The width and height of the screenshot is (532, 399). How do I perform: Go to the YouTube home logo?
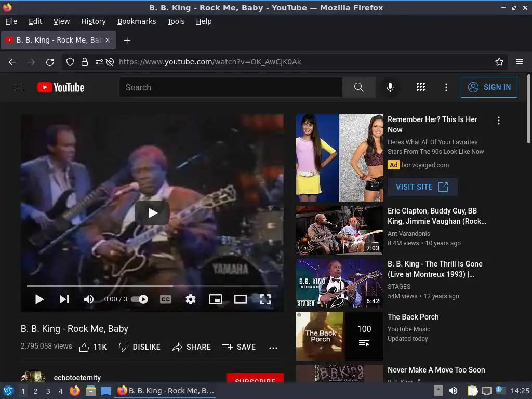(x=61, y=87)
